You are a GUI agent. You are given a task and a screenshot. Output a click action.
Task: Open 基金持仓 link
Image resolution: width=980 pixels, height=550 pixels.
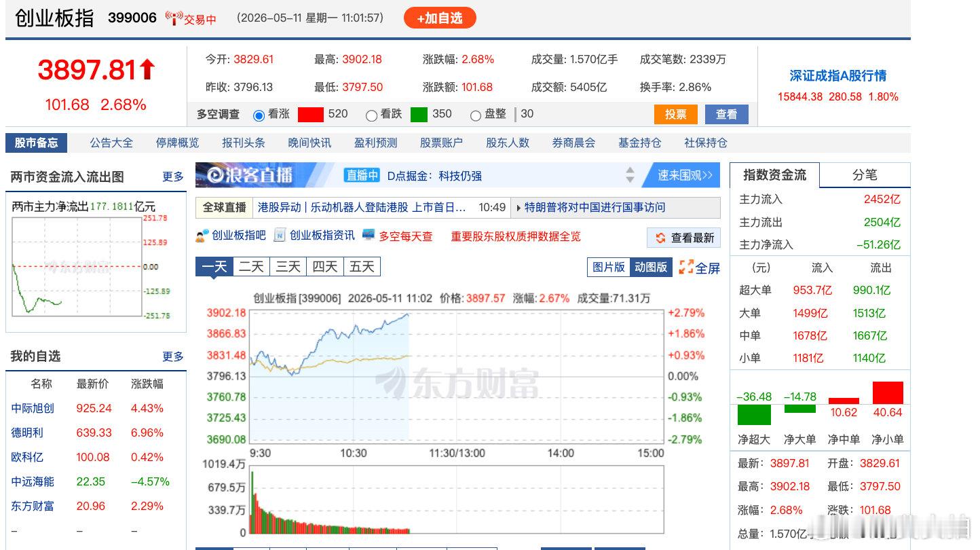pos(639,143)
